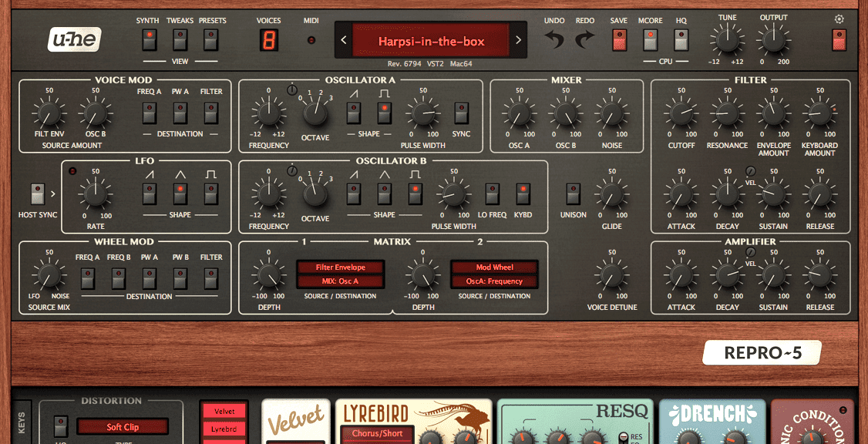
Task: Click Oscillator A fine tune trimmer
Action: pyautogui.click(x=292, y=90)
